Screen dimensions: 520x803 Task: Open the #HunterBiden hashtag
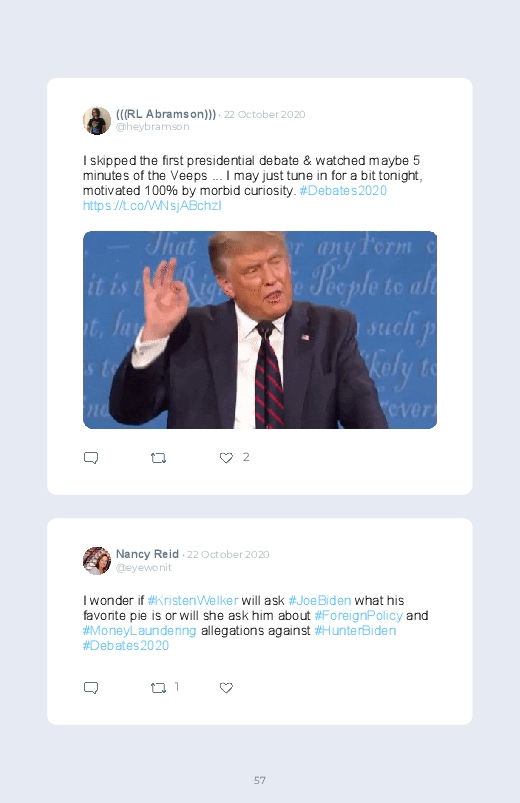(x=355, y=630)
